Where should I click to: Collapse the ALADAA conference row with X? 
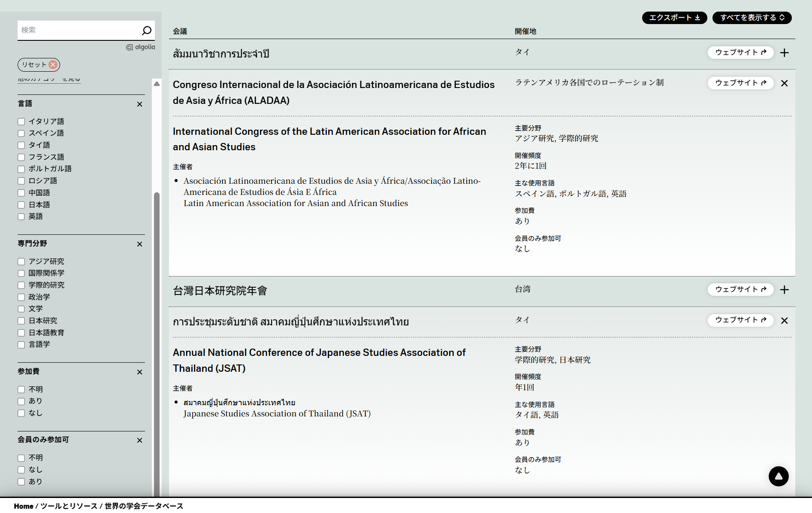point(784,83)
